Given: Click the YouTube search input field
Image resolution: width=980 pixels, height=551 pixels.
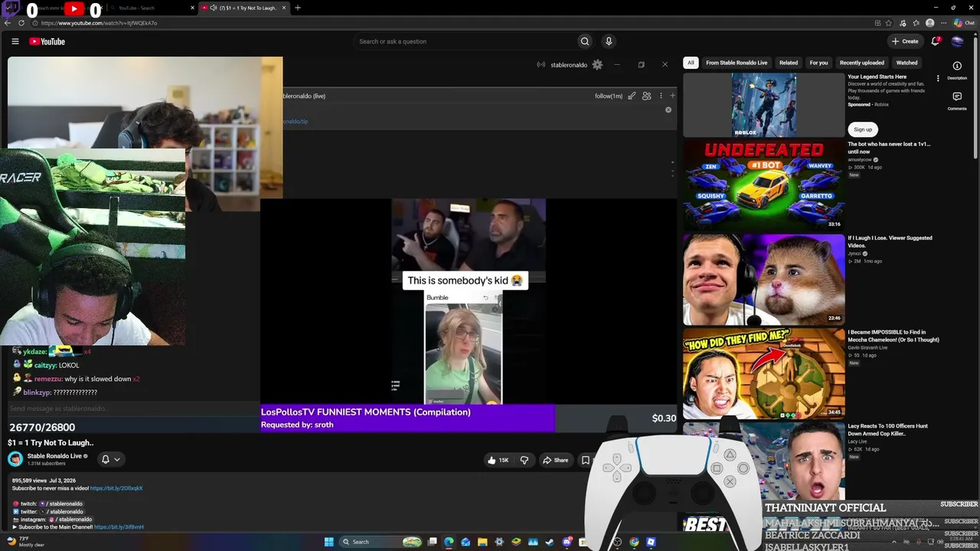Looking at the screenshot, I should click(464, 41).
